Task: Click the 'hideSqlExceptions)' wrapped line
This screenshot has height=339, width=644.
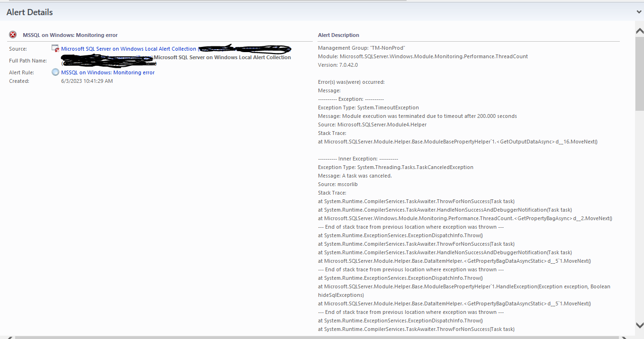Action: pyautogui.click(x=341, y=295)
